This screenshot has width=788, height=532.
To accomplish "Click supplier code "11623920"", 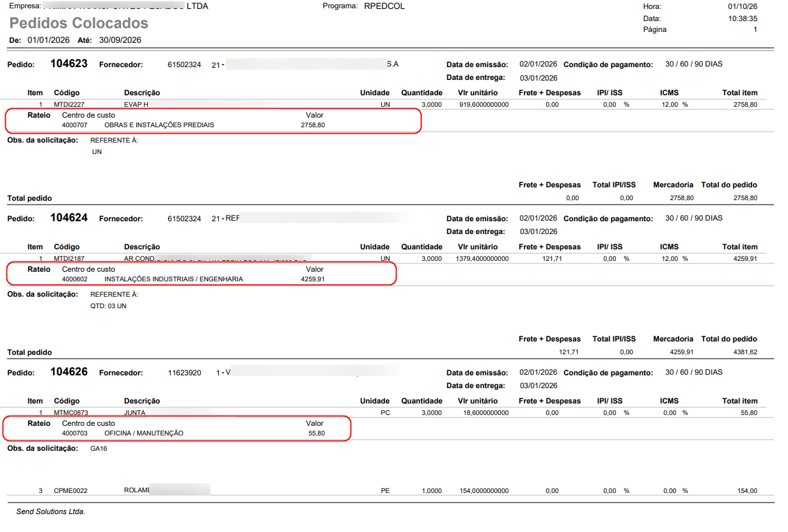I will 184,372.
